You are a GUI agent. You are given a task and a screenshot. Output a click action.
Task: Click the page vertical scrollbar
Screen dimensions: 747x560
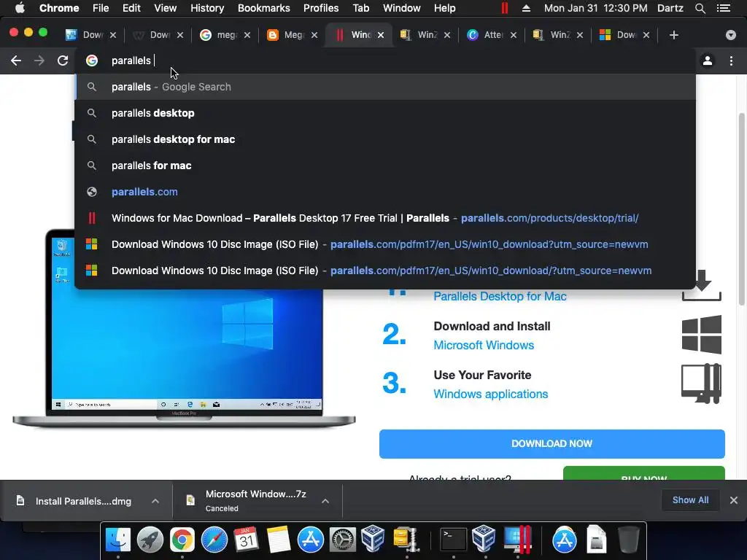click(x=741, y=209)
